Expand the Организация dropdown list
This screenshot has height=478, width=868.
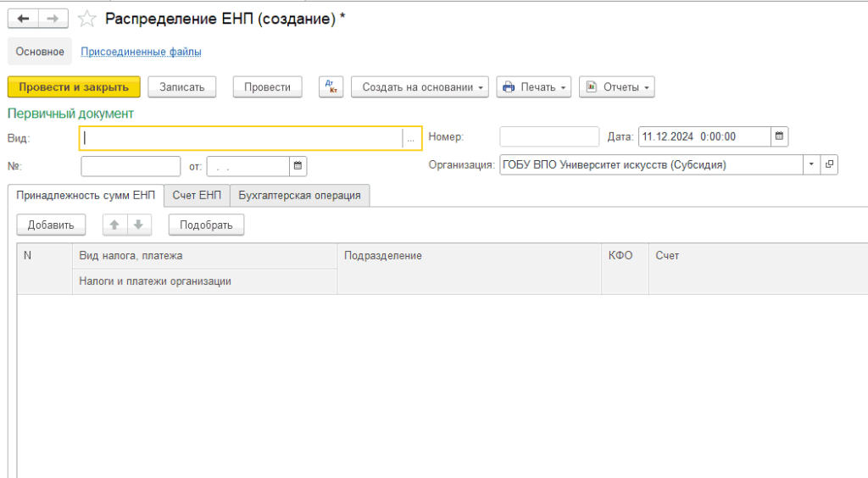coord(811,164)
